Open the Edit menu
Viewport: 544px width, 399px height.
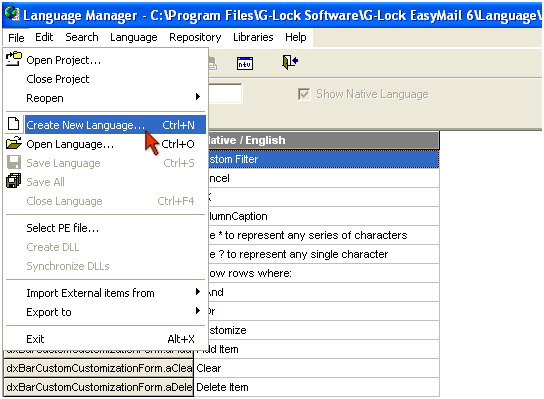[x=44, y=37]
